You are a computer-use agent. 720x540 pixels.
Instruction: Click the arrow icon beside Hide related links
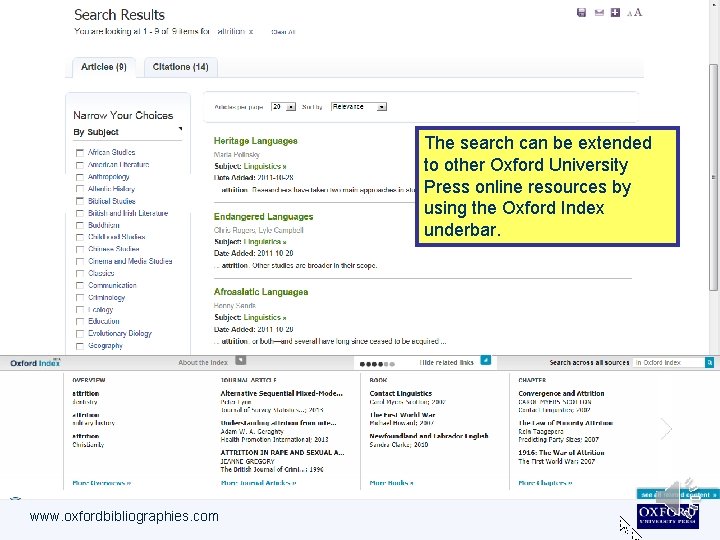click(485, 360)
